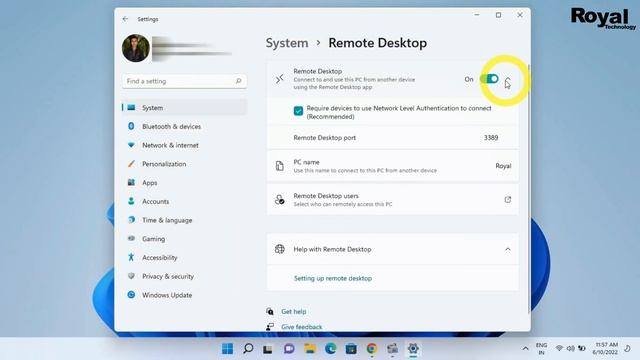The height and width of the screenshot is (360, 640).
Task: Open taskbar Search
Action: click(x=248, y=349)
